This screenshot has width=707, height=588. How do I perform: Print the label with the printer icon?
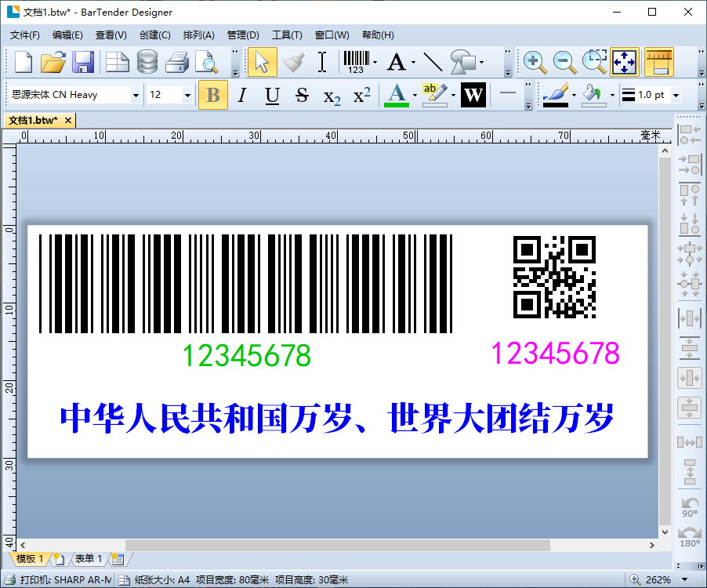pyautogui.click(x=177, y=62)
